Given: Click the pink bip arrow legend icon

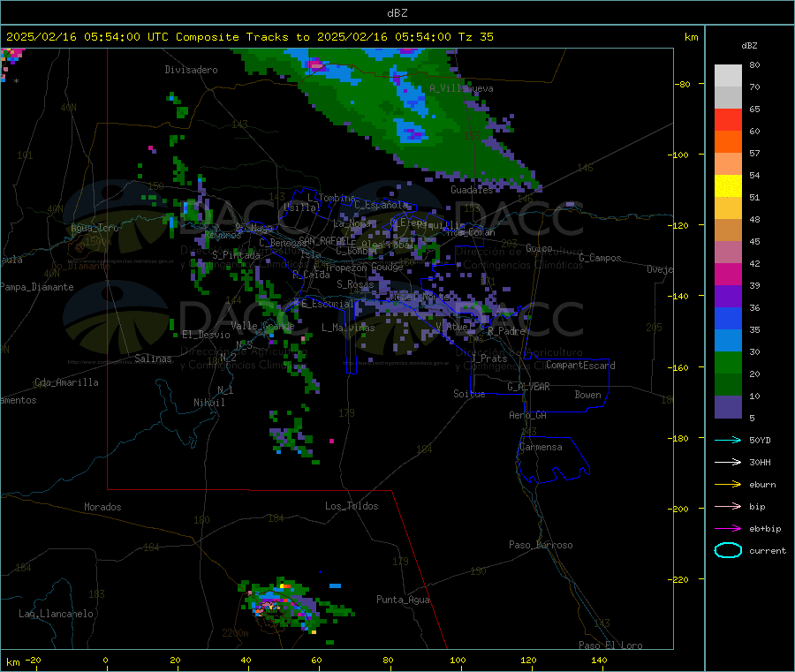Looking at the screenshot, I should 728,506.
